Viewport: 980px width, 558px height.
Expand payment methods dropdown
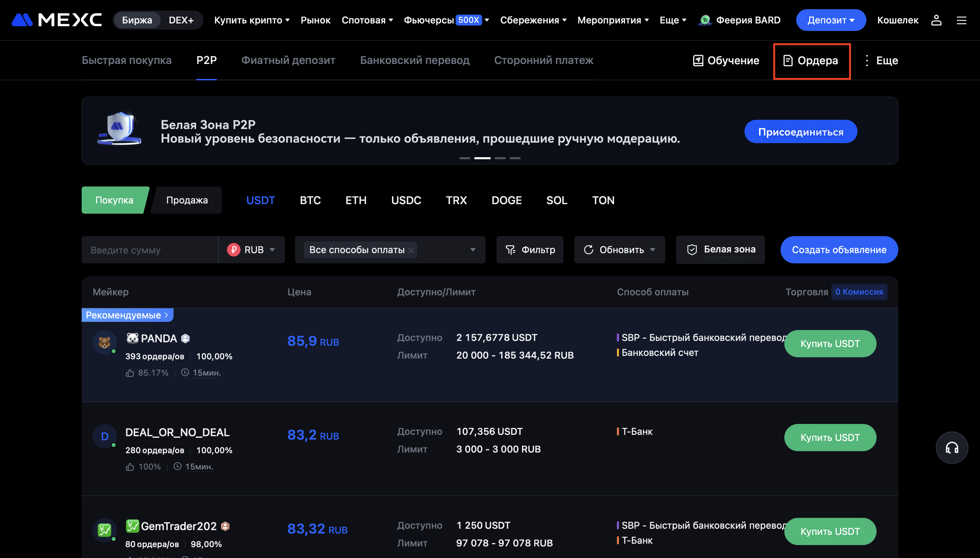click(473, 250)
